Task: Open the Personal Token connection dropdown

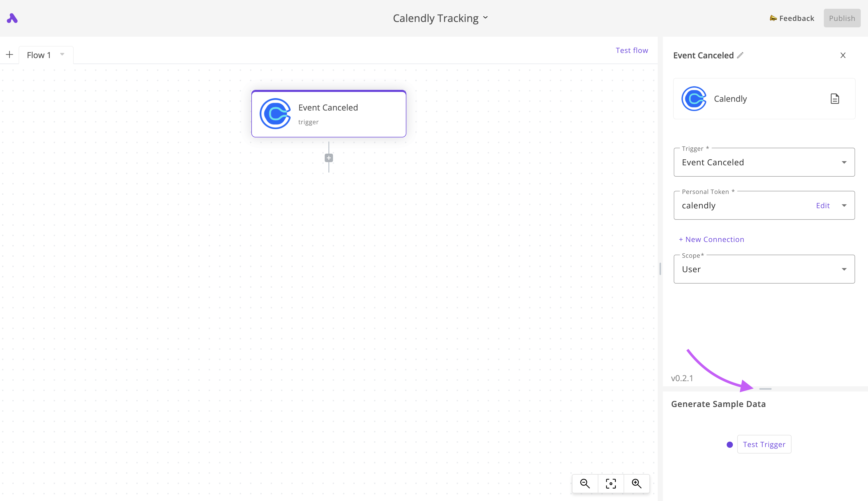Action: (x=844, y=205)
